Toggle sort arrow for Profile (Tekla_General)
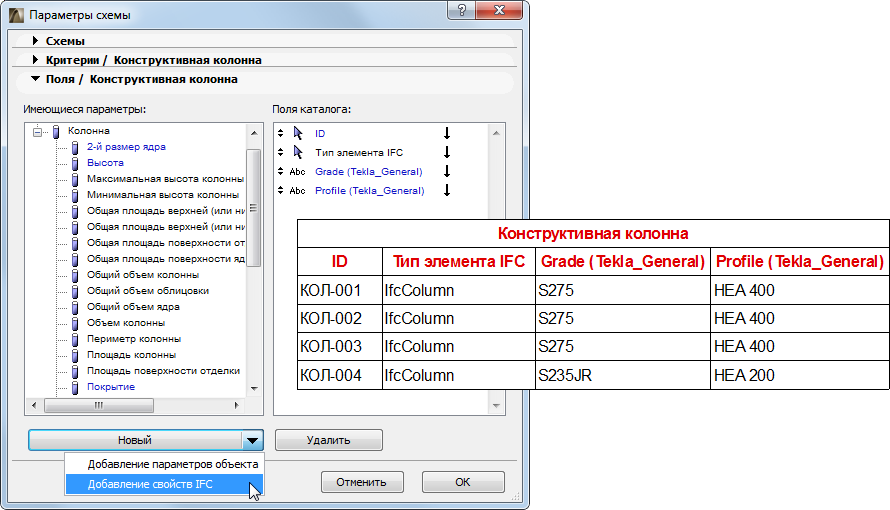 click(x=447, y=190)
